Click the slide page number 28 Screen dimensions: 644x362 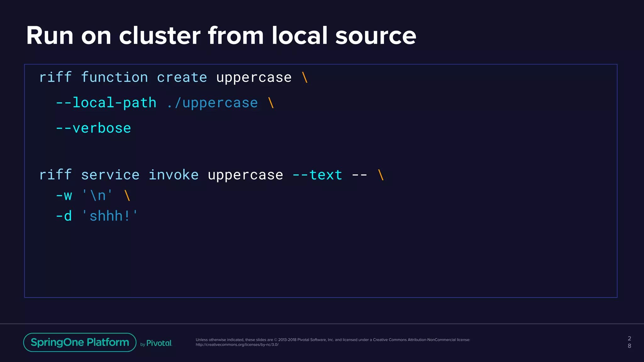click(629, 342)
